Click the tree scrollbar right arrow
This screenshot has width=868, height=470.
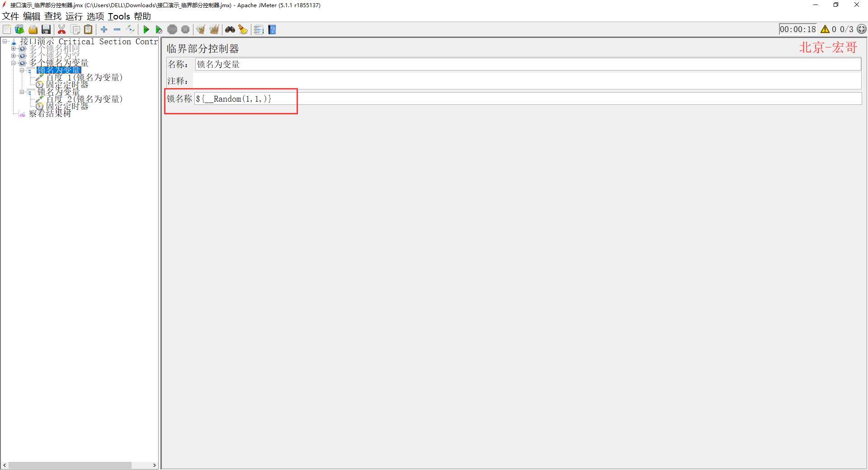(x=154, y=465)
